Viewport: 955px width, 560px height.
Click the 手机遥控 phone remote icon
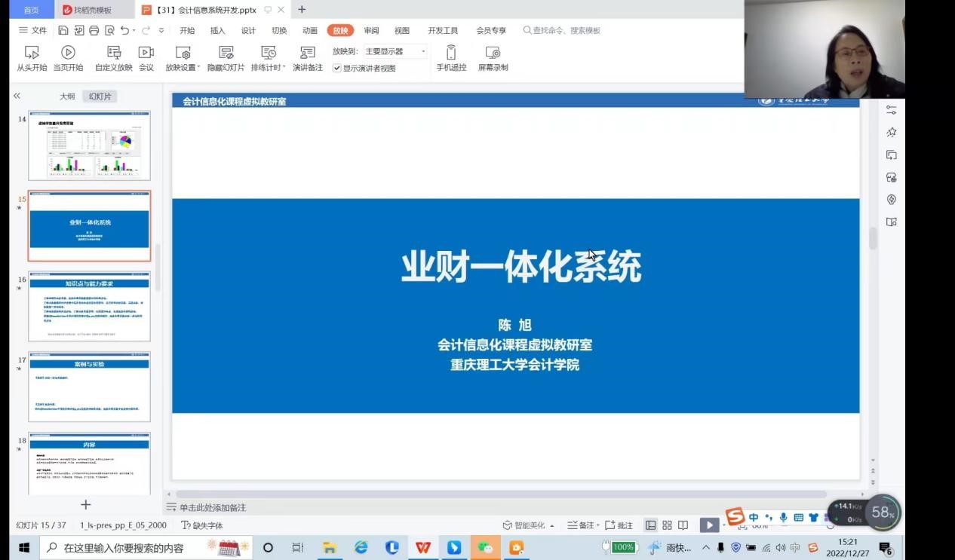[x=451, y=58]
